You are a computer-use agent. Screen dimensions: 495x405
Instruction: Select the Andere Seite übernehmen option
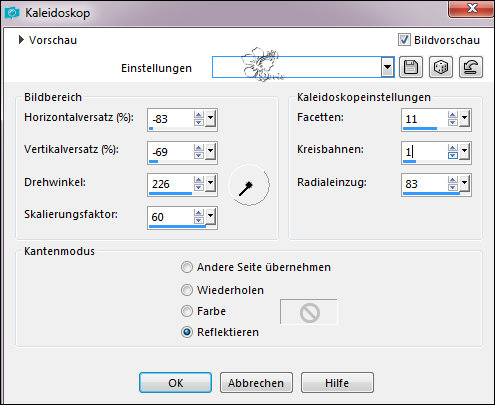point(187,267)
